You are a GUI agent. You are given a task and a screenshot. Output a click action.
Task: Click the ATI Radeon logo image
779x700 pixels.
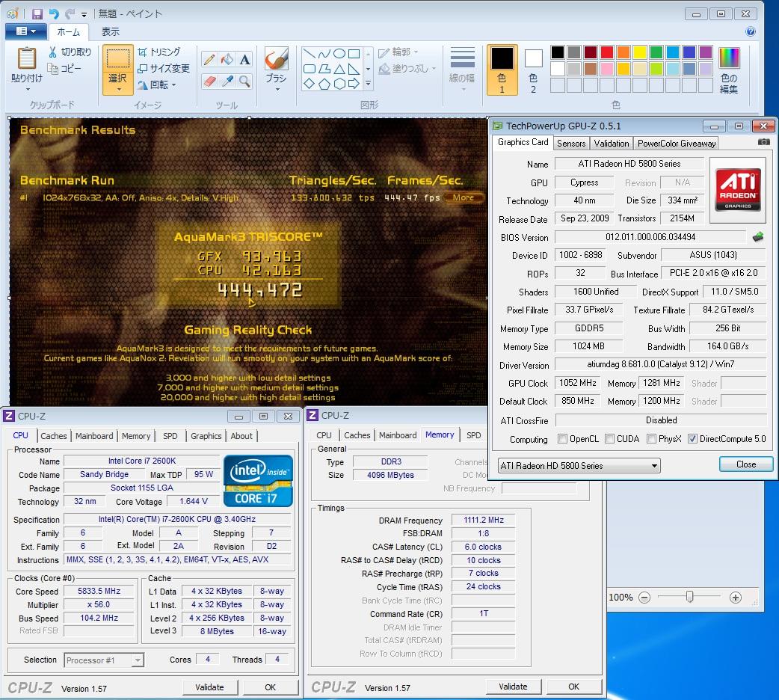[738, 190]
